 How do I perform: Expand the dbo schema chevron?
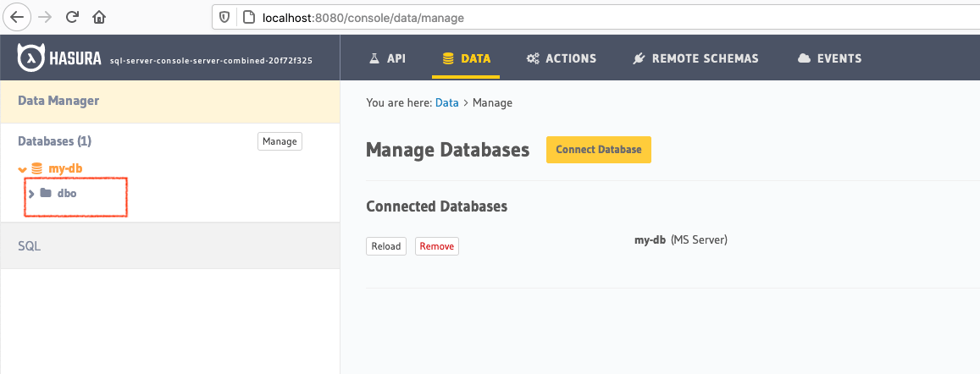point(31,194)
